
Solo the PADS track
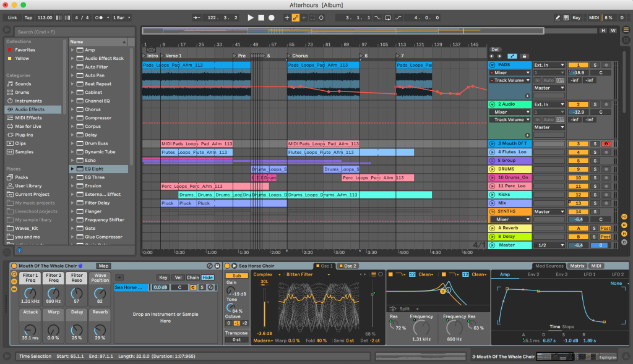click(x=595, y=65)
